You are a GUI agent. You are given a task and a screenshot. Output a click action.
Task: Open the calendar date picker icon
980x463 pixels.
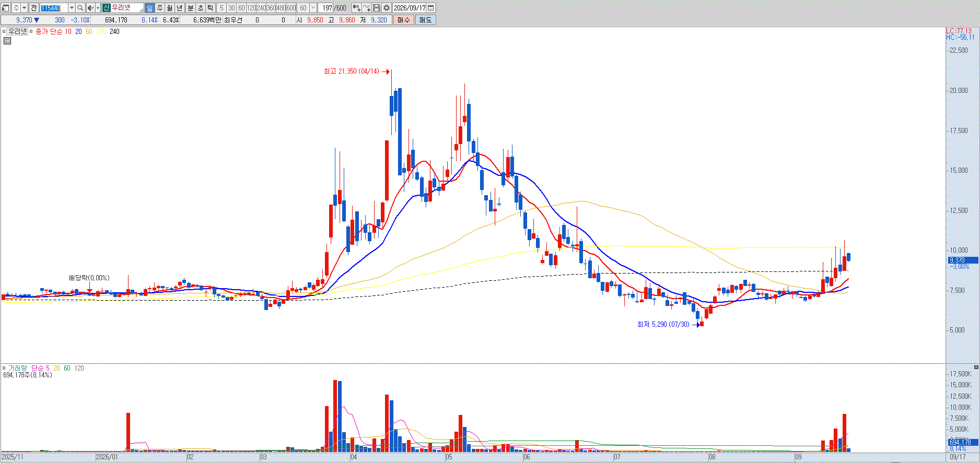(x=431, y=8)
